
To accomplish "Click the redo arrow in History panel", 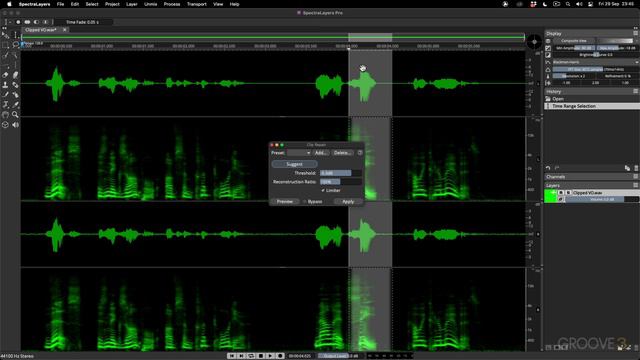I will pos(557,168).
